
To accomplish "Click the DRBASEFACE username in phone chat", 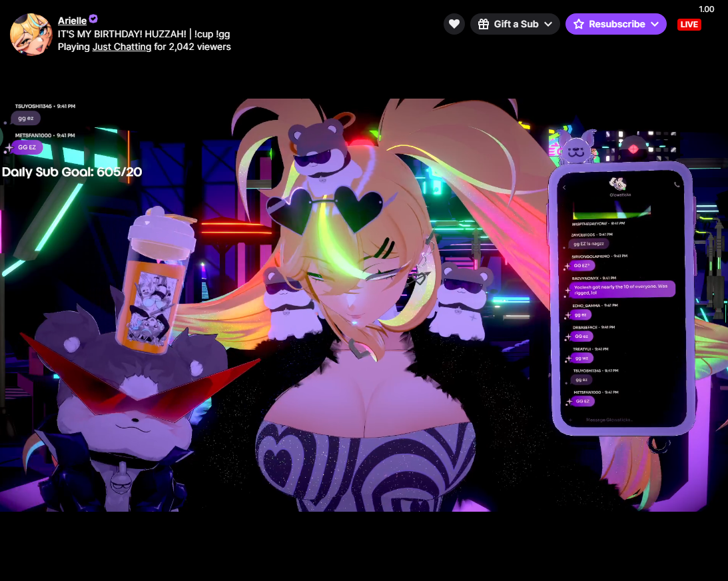I will 585,327.
